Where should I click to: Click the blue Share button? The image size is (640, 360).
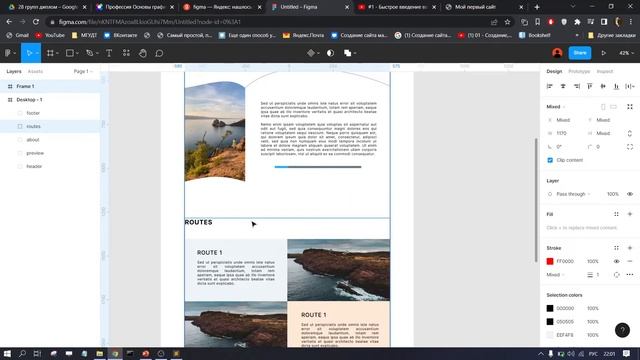click(x=580, y=53)
